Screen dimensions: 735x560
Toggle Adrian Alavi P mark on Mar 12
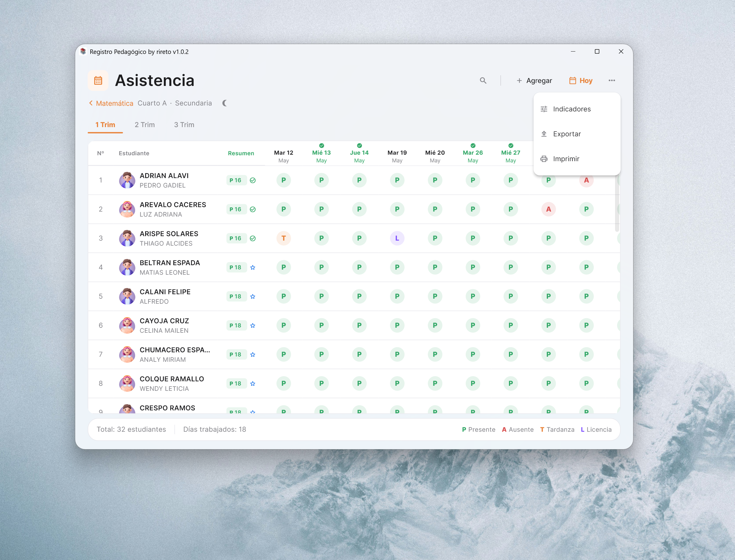point(284,180)
